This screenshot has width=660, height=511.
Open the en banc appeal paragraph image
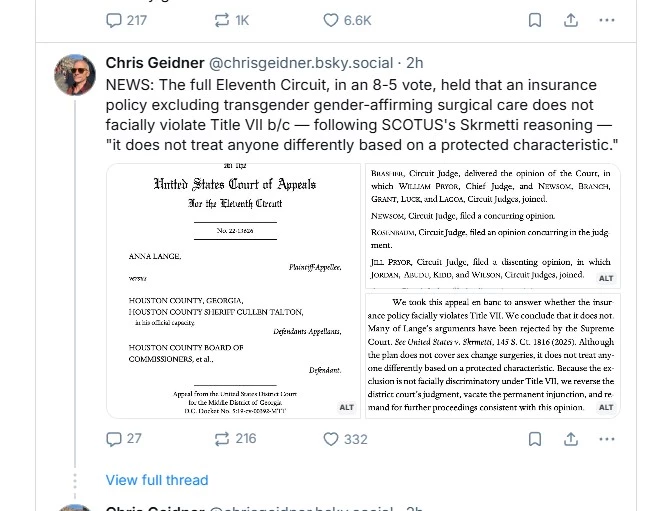click(493, 354)
